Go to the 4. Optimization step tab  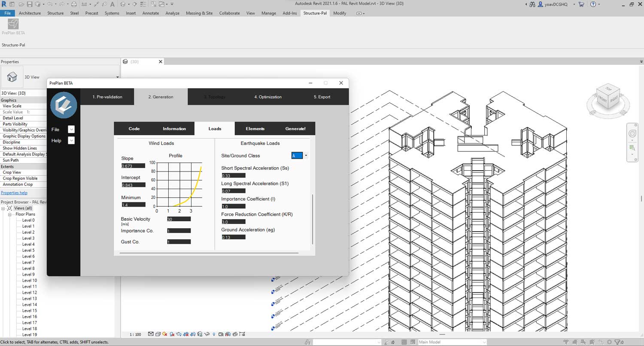pos(268,97)
